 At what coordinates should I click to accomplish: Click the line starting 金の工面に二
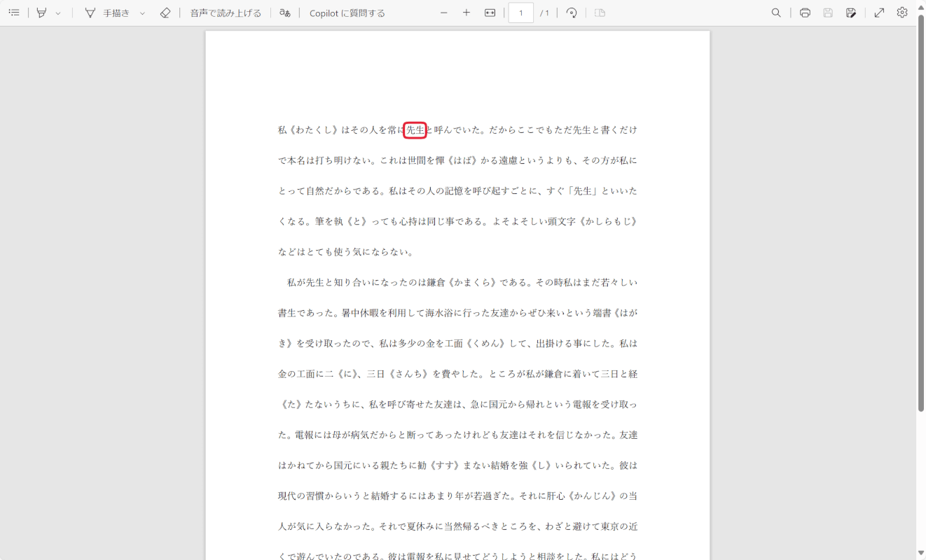(457, 374)
